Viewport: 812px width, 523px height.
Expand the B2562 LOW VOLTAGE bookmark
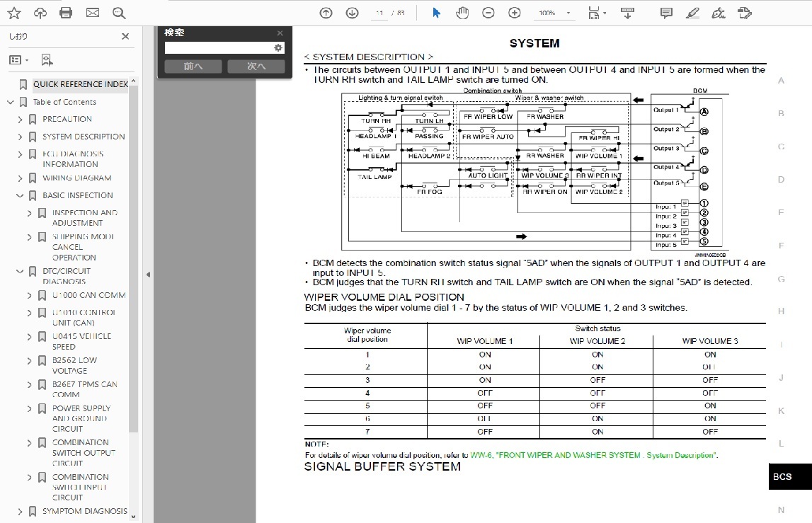point(29,361)
